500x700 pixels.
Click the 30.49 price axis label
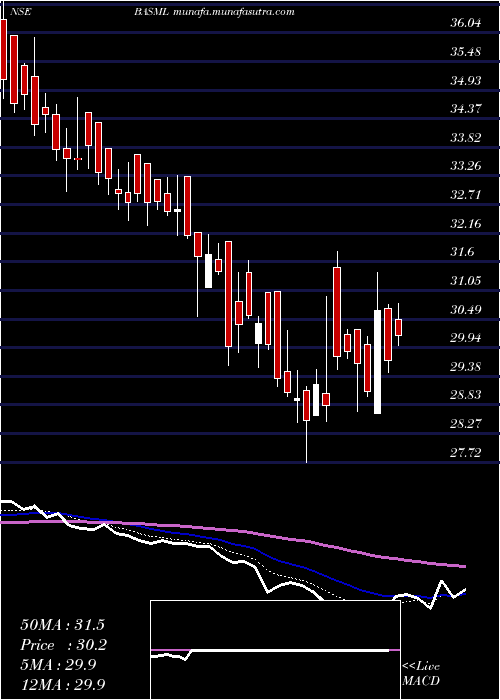[466, 309]
